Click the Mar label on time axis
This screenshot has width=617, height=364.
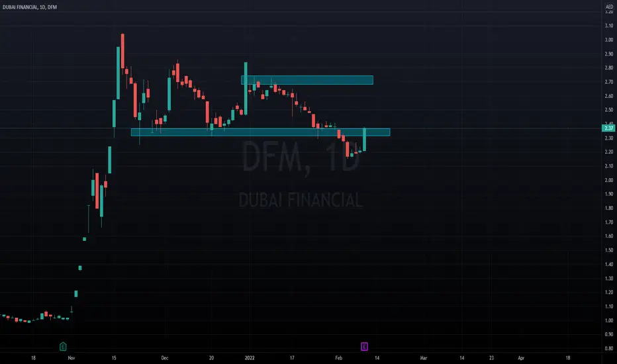click(x=424, y=358)
